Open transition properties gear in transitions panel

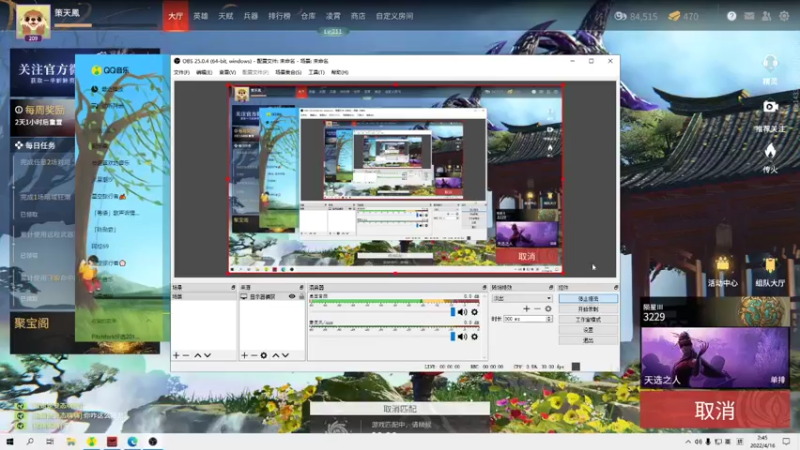548,309
